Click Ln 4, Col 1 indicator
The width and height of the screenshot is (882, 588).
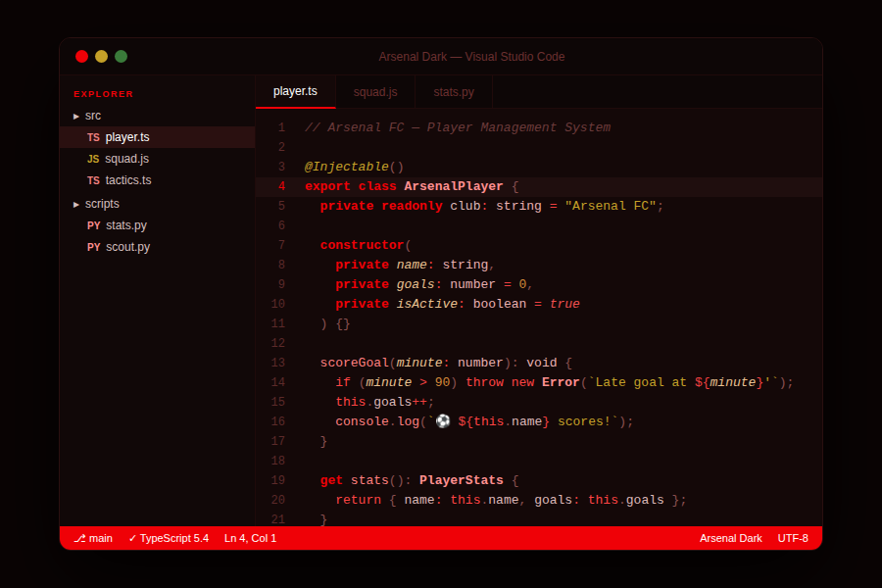(250, 538)
